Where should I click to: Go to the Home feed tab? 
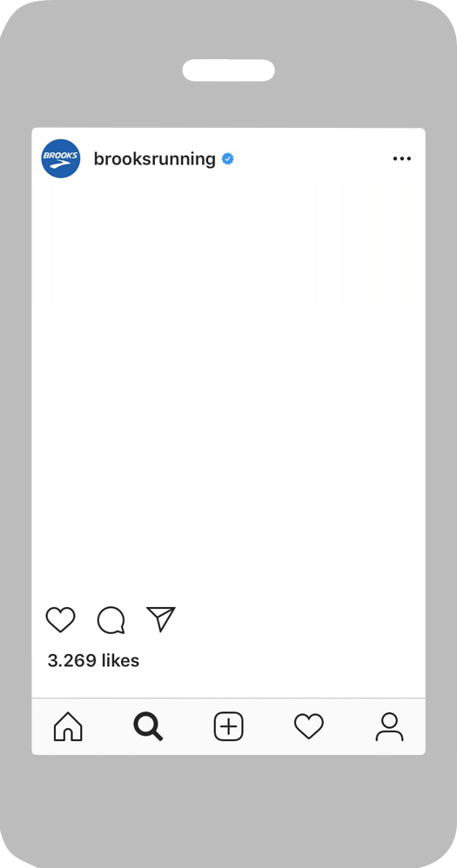pyautogui.click(x=68, y=726)
